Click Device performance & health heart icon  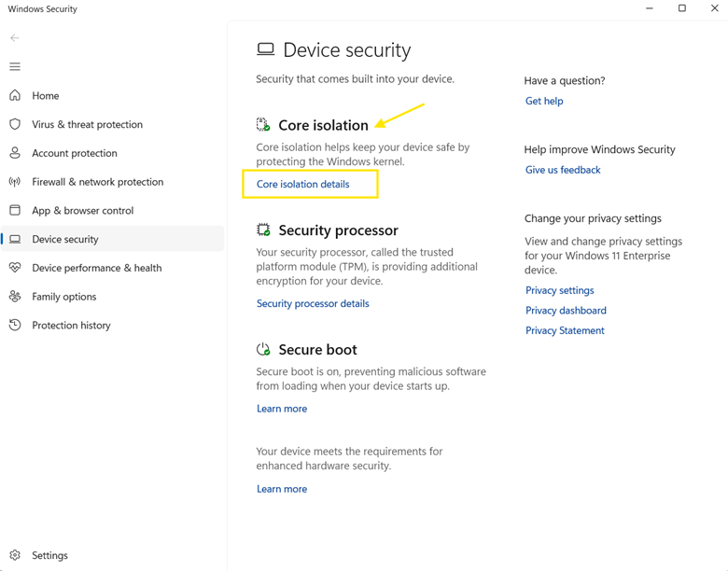(x=15, y=268)
